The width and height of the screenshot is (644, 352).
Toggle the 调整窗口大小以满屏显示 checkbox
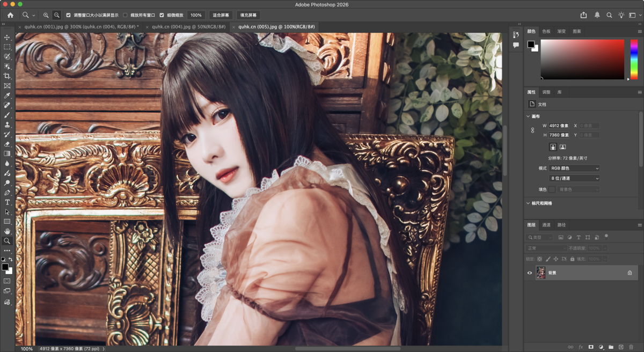69,15
